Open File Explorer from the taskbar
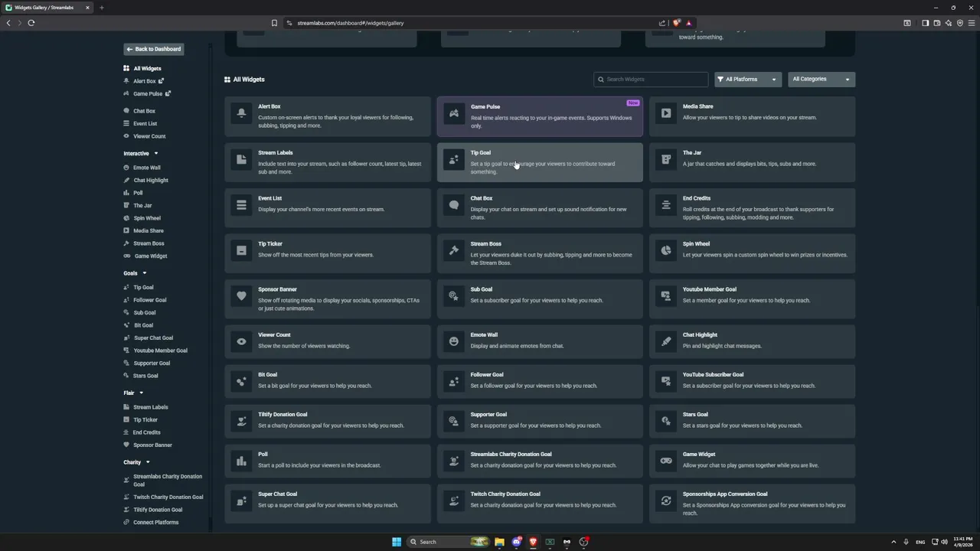Image resolution: width=980 pixels, height=551 pixels. click(x=499, y=542)
